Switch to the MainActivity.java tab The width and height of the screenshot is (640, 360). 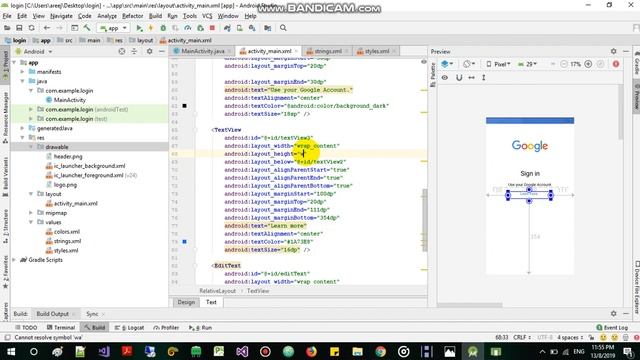coord(202,51)
